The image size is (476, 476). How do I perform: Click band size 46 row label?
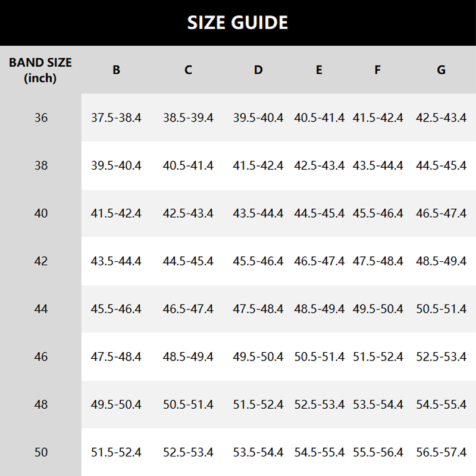pos(40,357)
